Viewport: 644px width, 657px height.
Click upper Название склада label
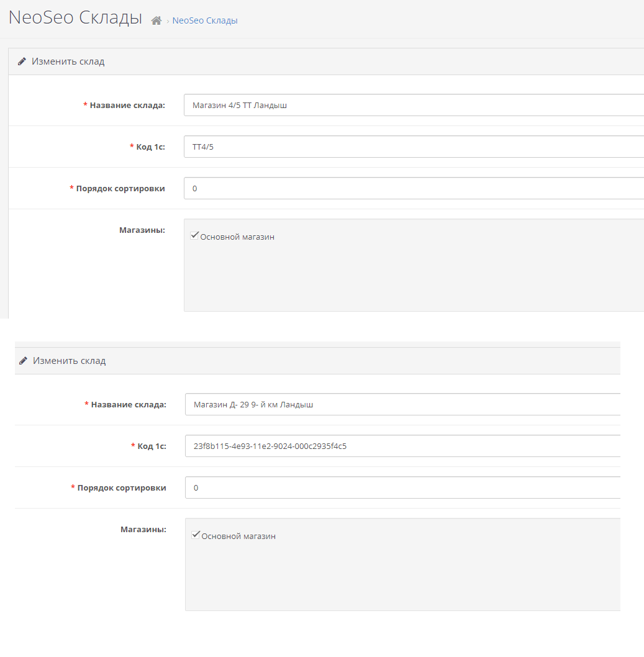click(127, 106)
